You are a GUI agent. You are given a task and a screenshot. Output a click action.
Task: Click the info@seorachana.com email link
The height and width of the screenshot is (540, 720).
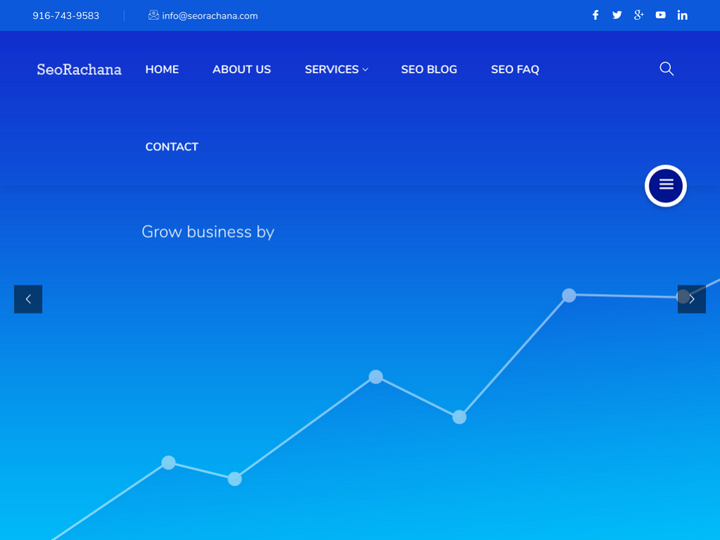[210, 16]
